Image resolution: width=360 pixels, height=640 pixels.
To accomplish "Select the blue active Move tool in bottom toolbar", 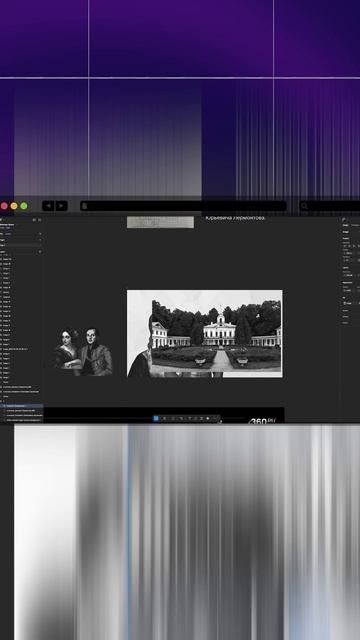I will tap(156, 418).
